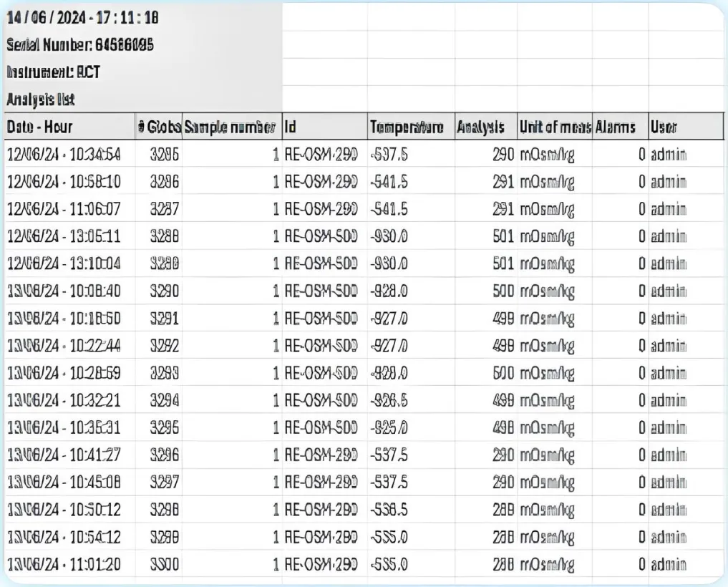Screen dimensions: 728x587
Task: Select the Serial Number cell
Action: (80, 44)
